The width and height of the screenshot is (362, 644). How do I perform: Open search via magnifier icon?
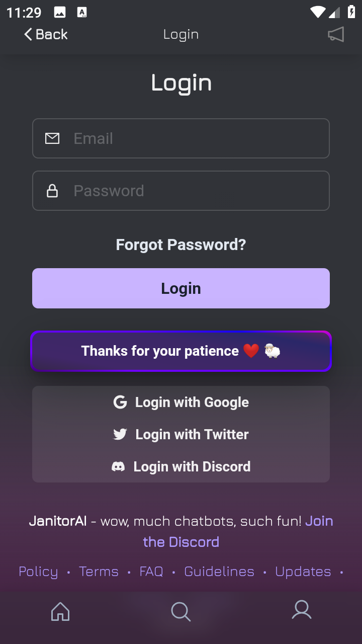pyautogui.click(x=181, y=612)
